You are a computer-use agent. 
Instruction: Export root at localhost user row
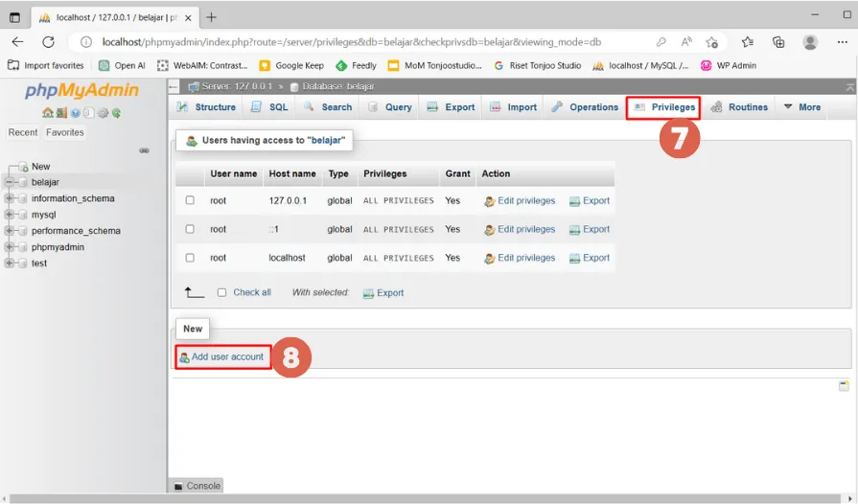(x=590, y=258)
